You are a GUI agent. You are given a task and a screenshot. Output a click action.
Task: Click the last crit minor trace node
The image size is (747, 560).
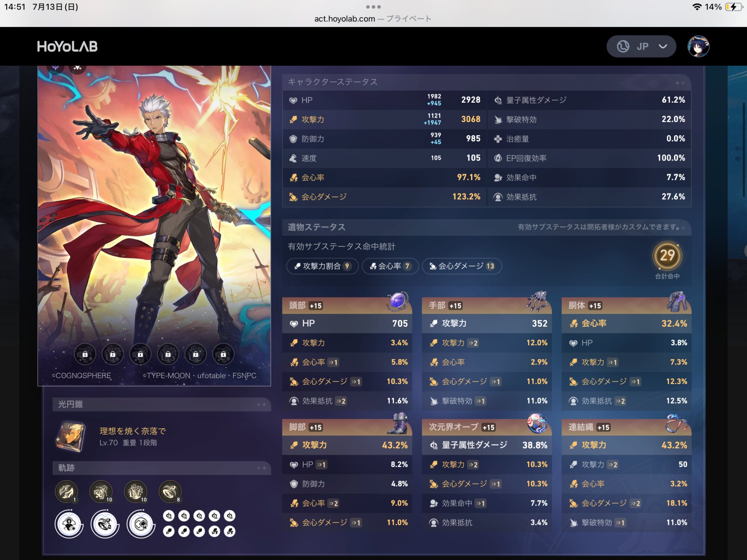(230, 531)
